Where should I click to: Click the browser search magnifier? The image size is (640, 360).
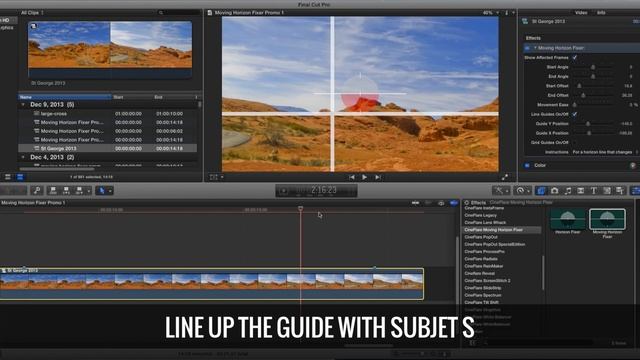pos(160,13)
